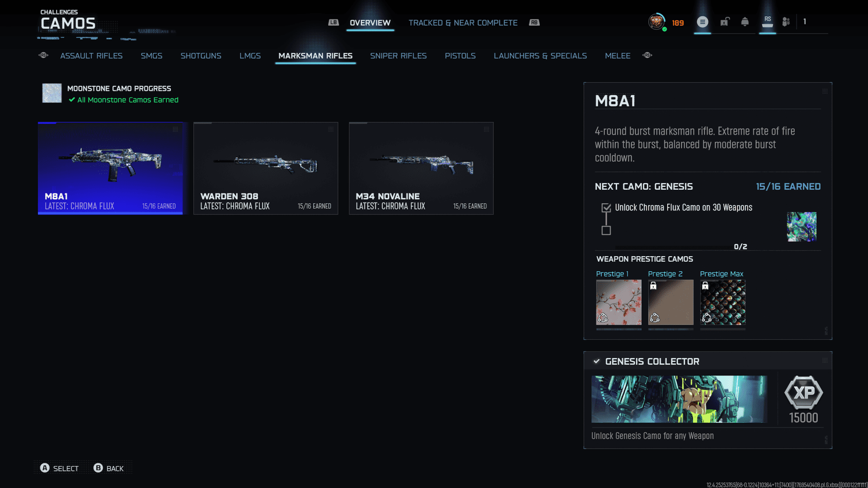
Task: Open the main menu hamburger icon
Action: [702, 22]
